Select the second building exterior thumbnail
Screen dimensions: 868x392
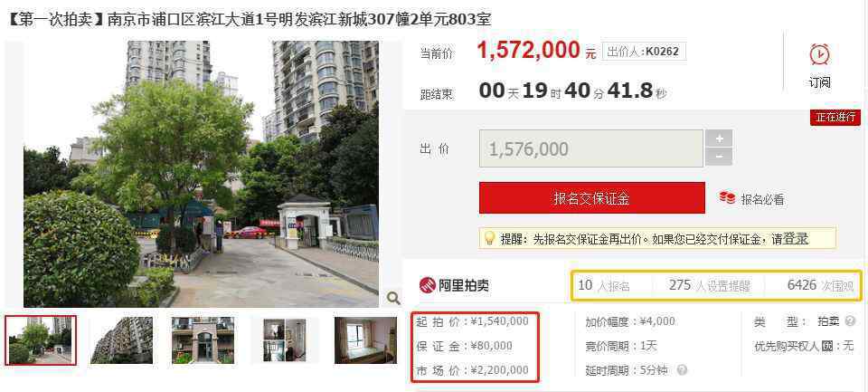point(121,339)
